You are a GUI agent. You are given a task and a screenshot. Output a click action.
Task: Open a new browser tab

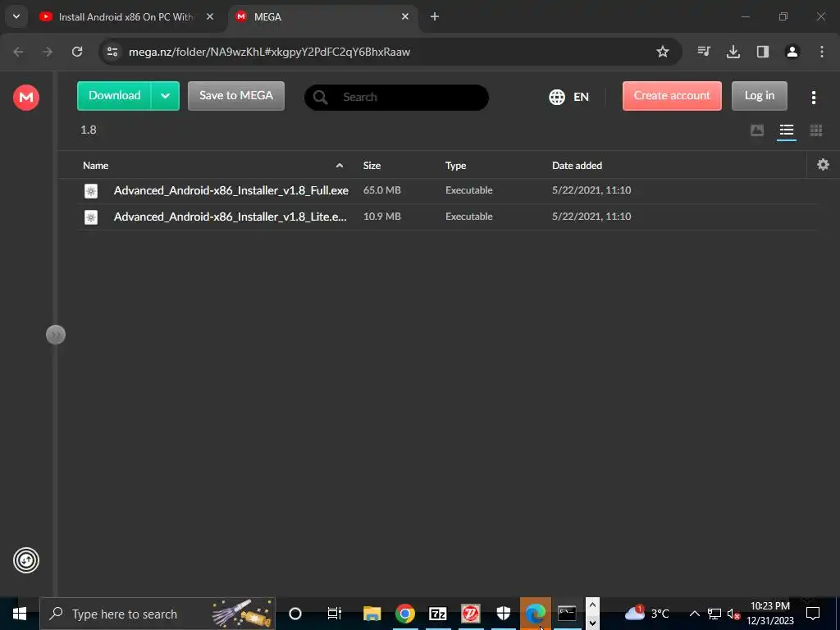pyautogui.click(x=435, y=16)
